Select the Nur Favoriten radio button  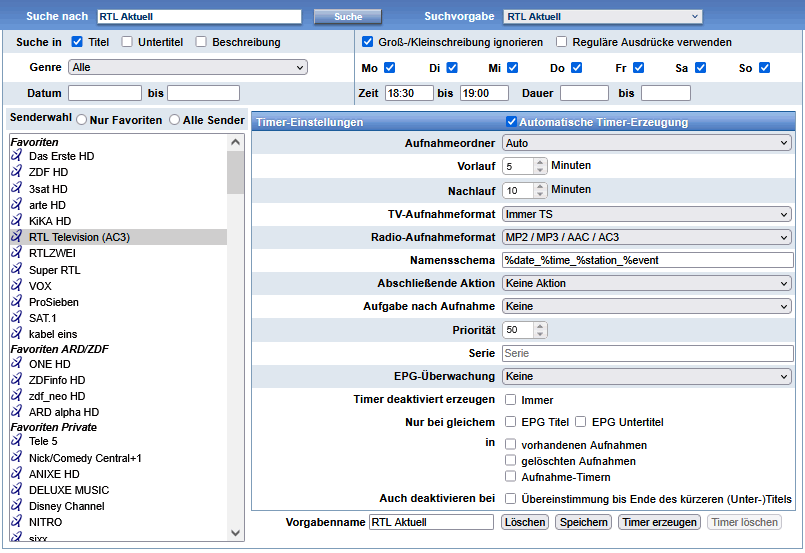click(x=81, y=120)
